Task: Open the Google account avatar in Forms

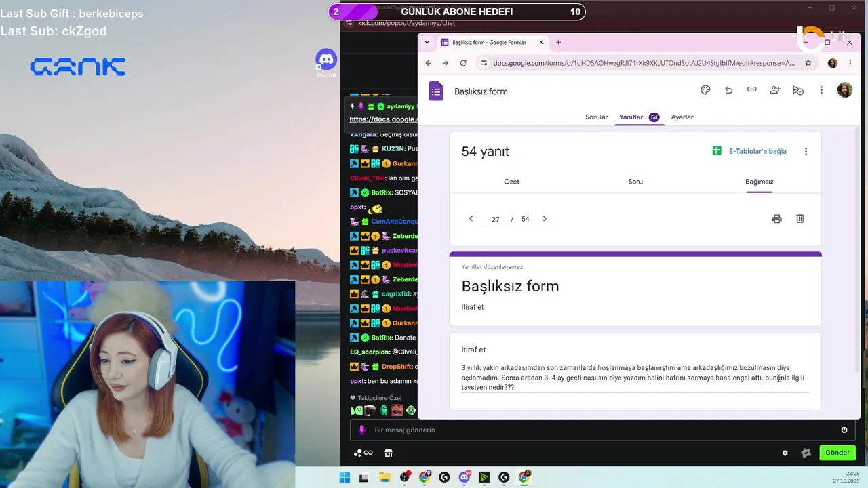Action: coord(845,90)
